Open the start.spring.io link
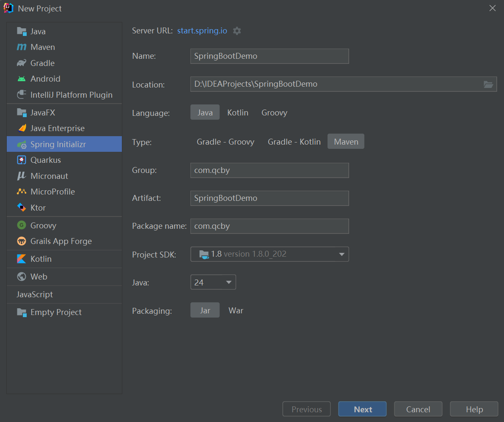 click(202, 30)
